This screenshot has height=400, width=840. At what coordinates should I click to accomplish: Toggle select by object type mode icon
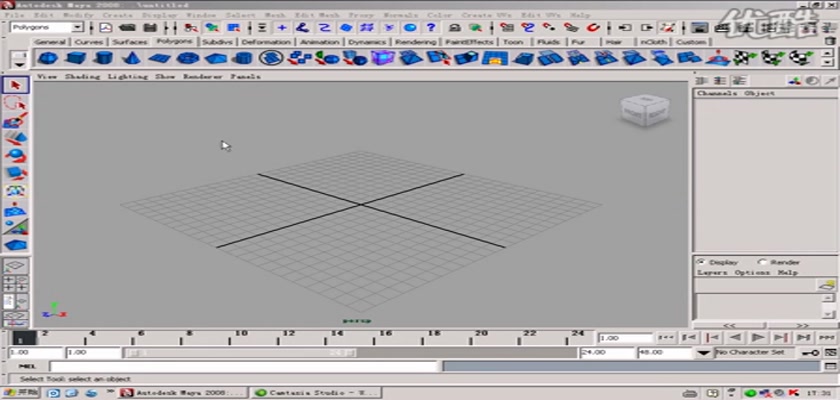213,27
